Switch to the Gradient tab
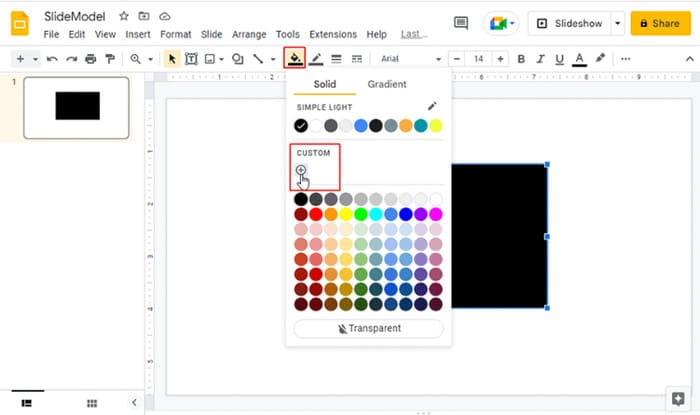Viewport: 700px width, 415px height. point(387,84)
